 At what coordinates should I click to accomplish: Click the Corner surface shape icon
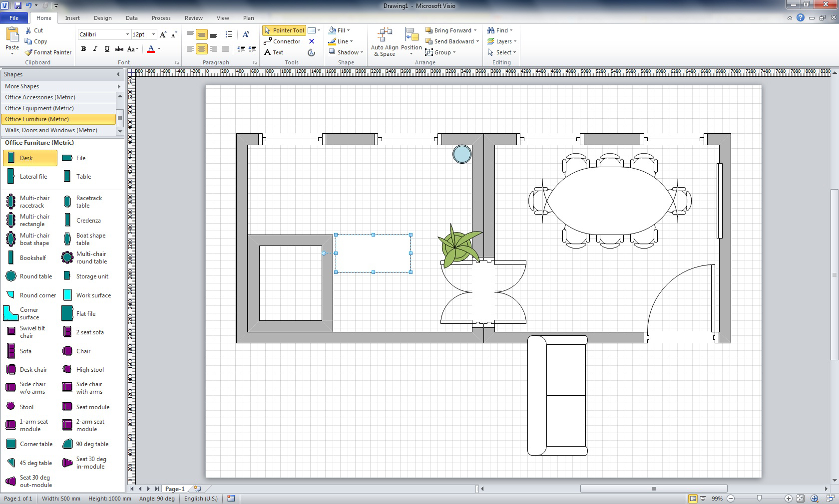tap(10, 313)
